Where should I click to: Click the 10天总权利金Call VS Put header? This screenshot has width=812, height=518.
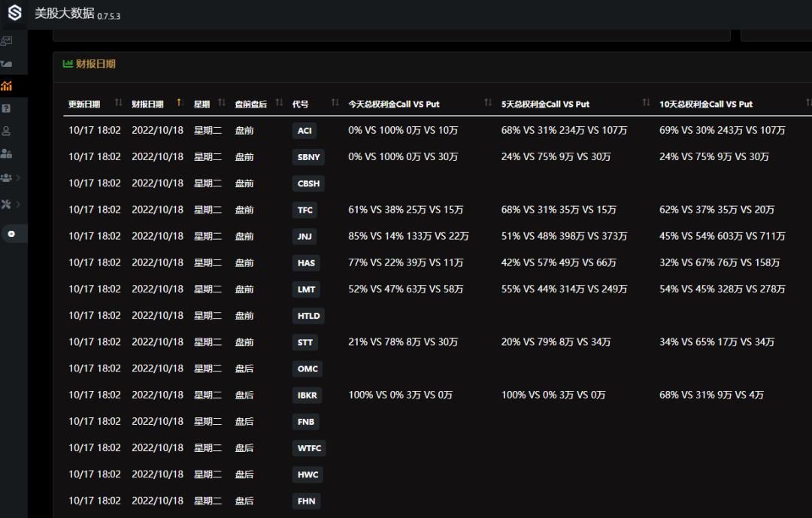tap(706, 104)
